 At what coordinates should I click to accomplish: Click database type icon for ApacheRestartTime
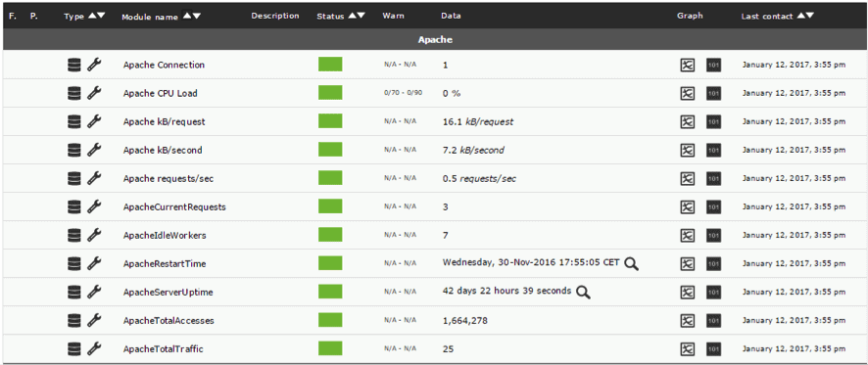pyautogui.click(x=73, y=263)
